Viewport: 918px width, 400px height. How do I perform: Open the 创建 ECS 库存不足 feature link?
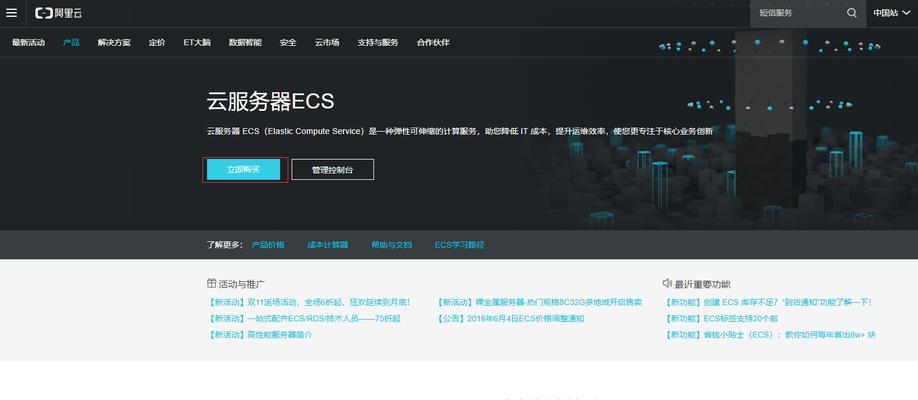(768, 303)
